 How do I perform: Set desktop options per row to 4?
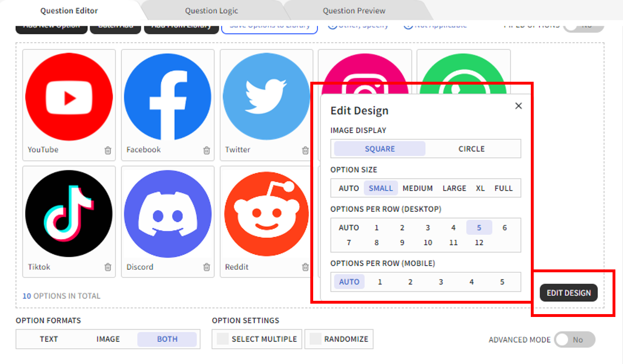[x=453, y=228]
